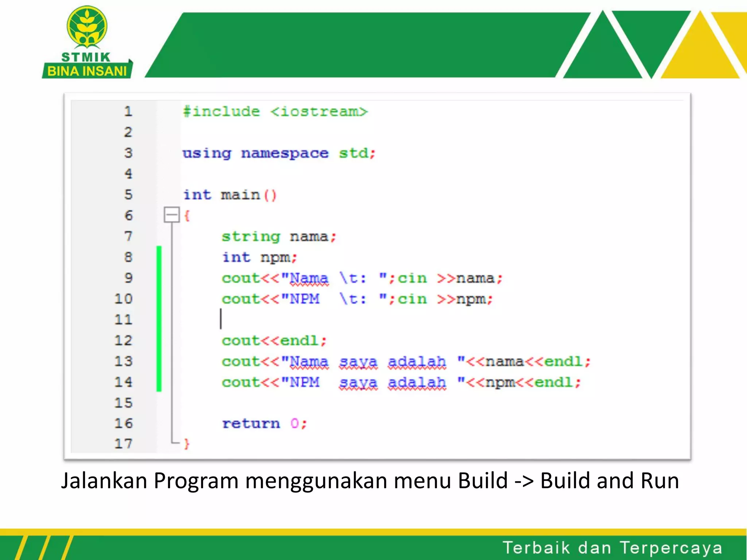This screenshot has width=747, height=560.
Task: Click line number 5 in gutter
Action: pyautogui.click(x=128, y=194)
